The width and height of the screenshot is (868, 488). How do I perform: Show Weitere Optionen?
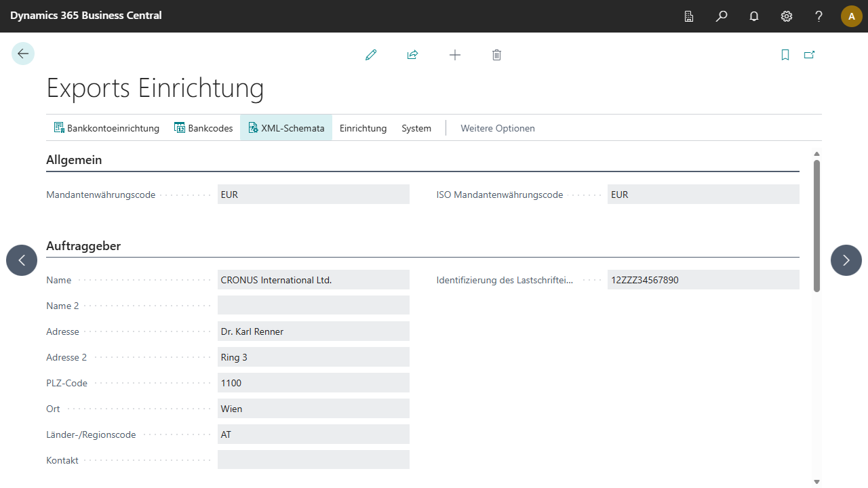(498, 128)
